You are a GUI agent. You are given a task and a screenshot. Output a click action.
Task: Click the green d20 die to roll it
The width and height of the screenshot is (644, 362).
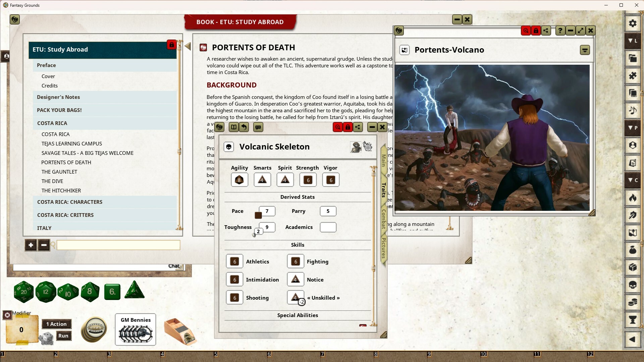click(x=23, y=292)
